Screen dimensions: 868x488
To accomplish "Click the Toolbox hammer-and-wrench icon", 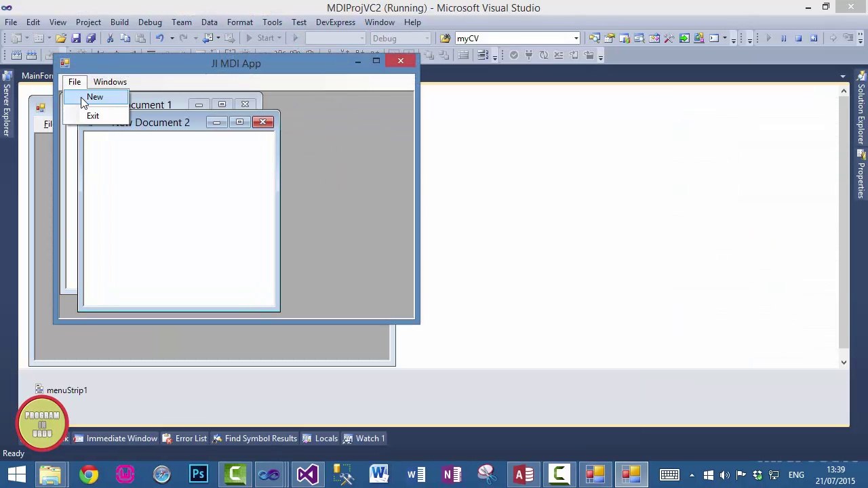I will click(x=669, y=38).
